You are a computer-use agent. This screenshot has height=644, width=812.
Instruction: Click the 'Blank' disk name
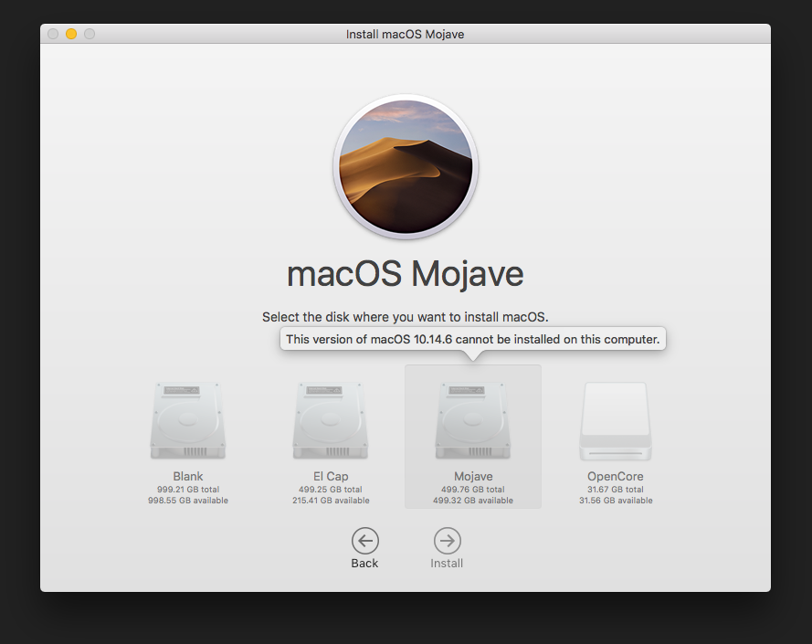coord(188,476)
